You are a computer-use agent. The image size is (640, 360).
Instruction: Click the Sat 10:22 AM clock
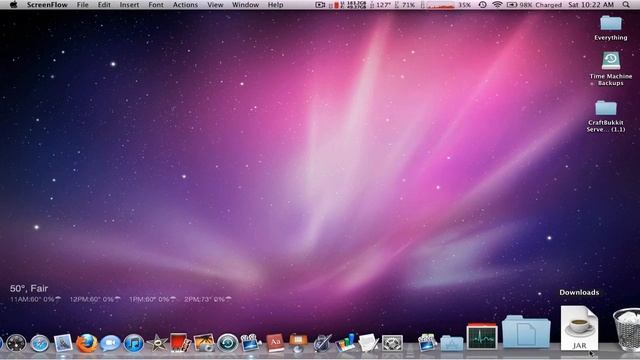coord(591,5)
